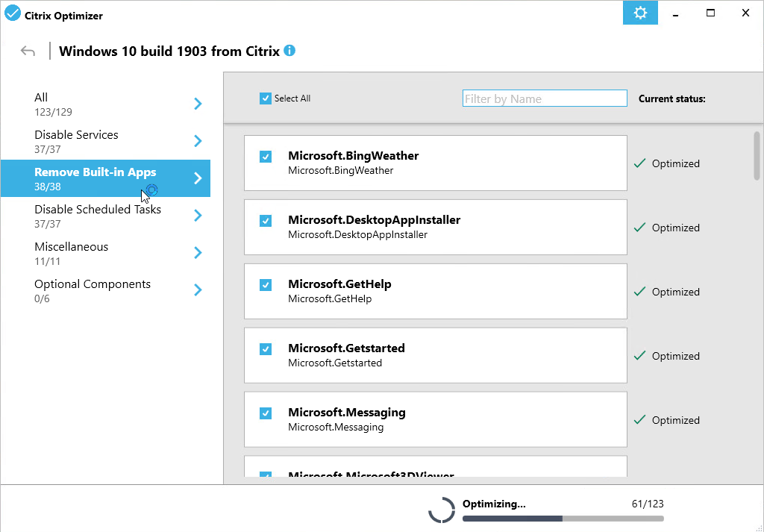Viewport: 764px width, 532px height.
Task: Select the Disable Services category
Action: tap(105, 141)
